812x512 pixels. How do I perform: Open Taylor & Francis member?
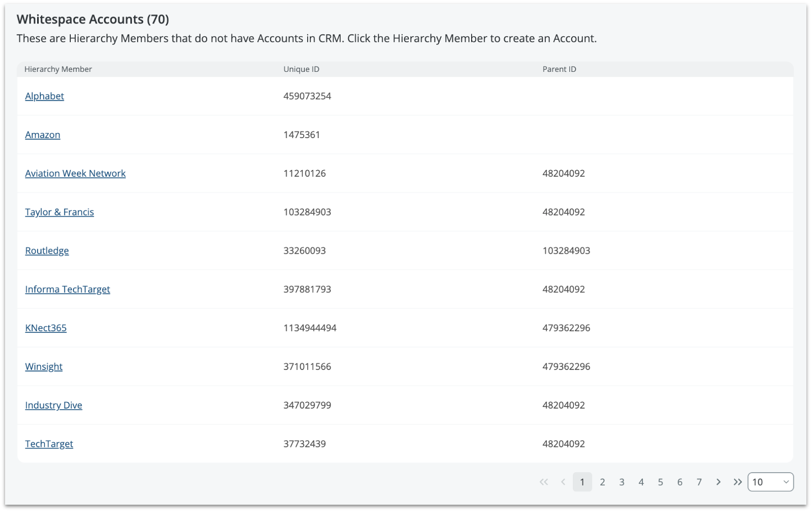click(x=60, y=212)
